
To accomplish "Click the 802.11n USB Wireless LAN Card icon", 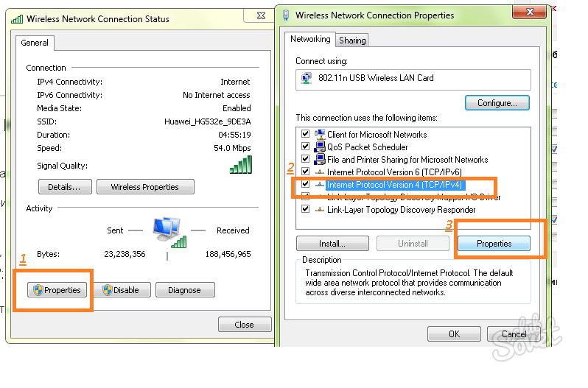I will point(307,78).
